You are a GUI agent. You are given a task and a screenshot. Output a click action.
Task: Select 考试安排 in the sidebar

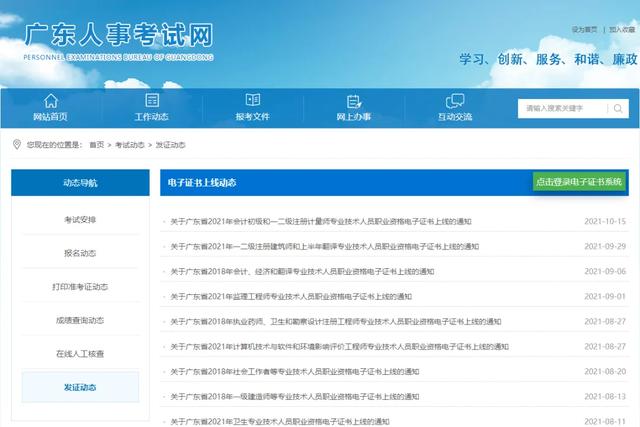(x=80, y=220)
